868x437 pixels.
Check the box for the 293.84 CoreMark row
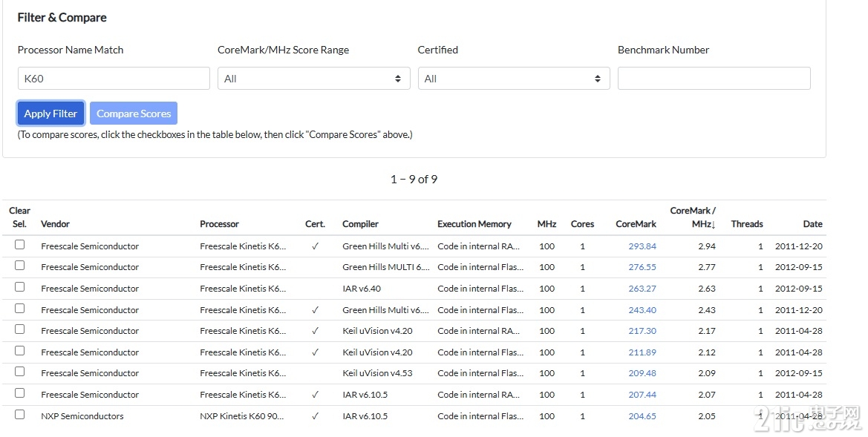click(20, 245)
